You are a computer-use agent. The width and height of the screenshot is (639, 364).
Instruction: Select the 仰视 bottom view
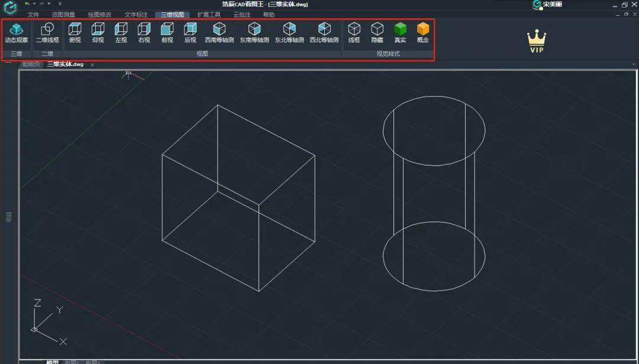pos(98,33)
